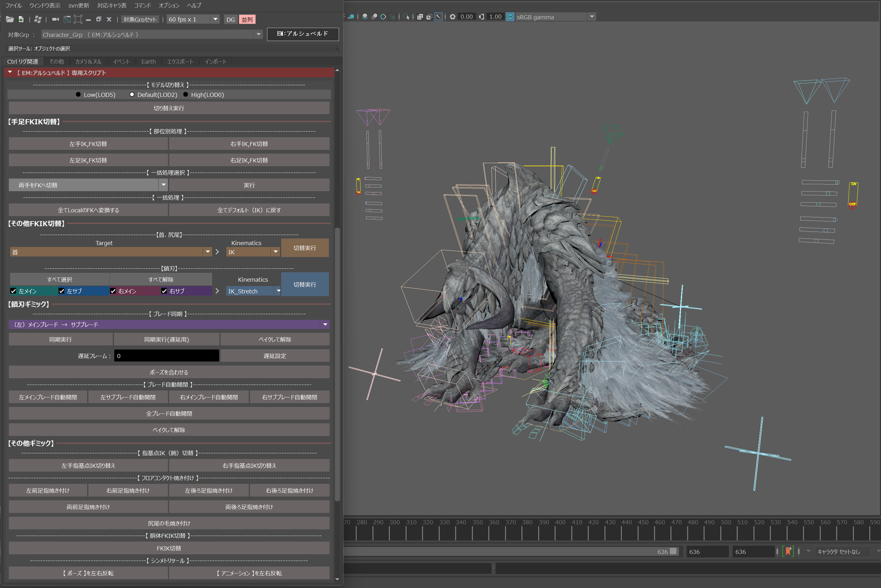Screen dimensions: 881x588
Task: Open the sRGB gamma dropdown
Action: coord(592,16)
